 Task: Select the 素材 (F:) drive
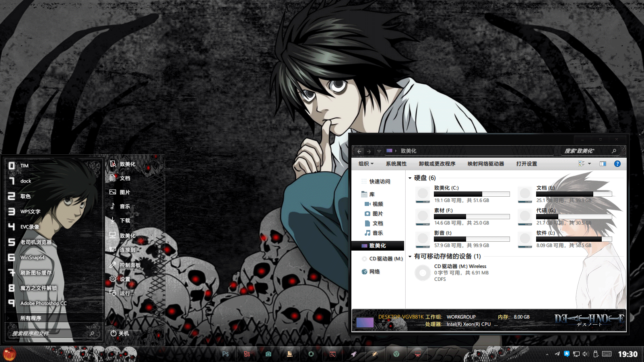462,216
